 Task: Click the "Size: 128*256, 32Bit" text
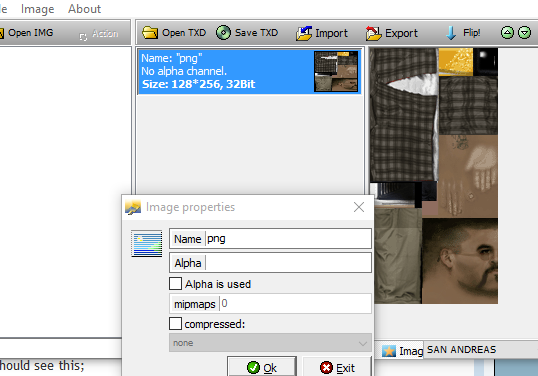[x=198, y=84]
